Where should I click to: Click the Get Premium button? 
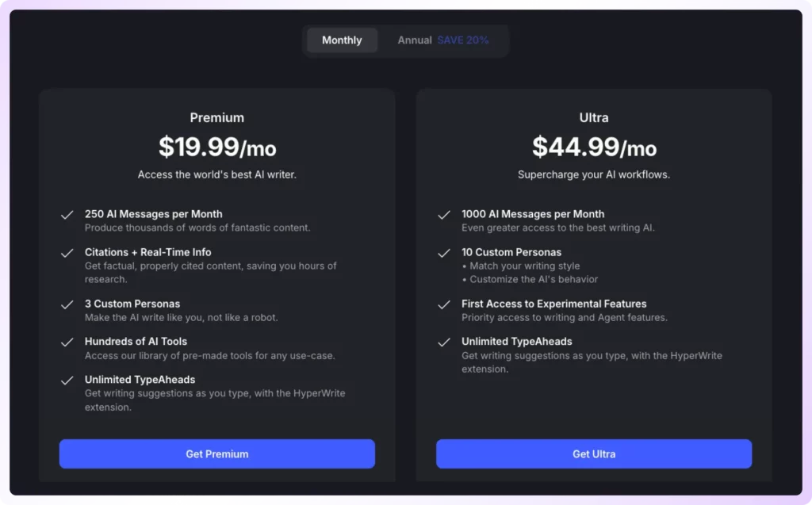click(x=217, y=453)
